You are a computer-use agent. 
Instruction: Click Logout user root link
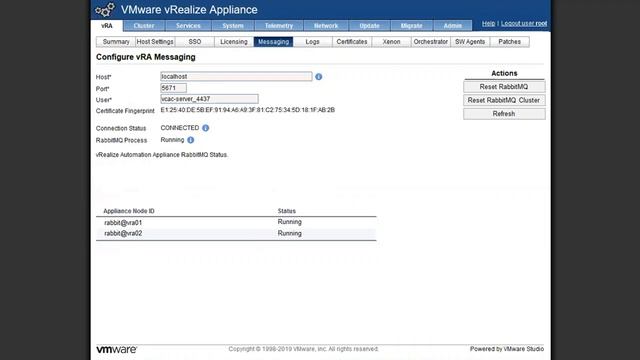click(x=524, y=24)
